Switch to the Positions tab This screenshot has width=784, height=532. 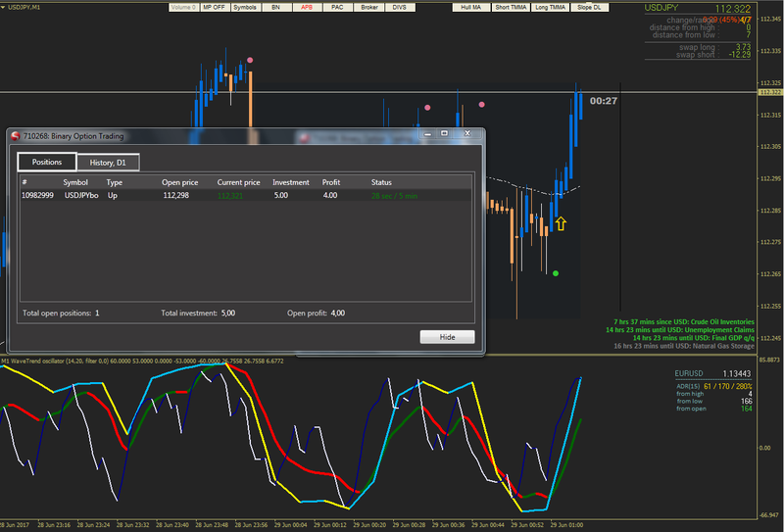(47, 162)
